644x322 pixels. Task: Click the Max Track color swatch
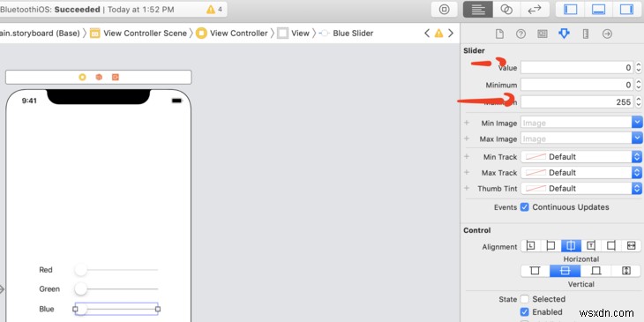click(535, 173)
